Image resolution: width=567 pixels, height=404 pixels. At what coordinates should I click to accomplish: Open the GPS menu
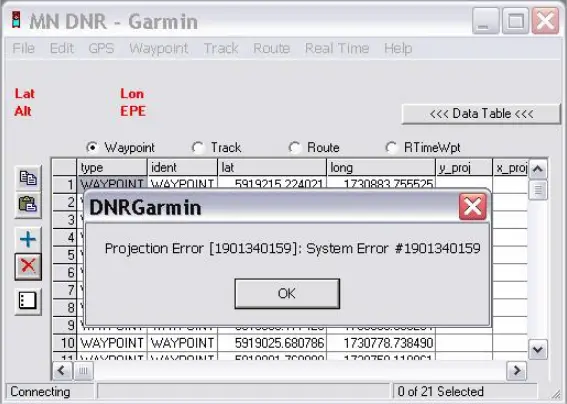click(101, 48)
